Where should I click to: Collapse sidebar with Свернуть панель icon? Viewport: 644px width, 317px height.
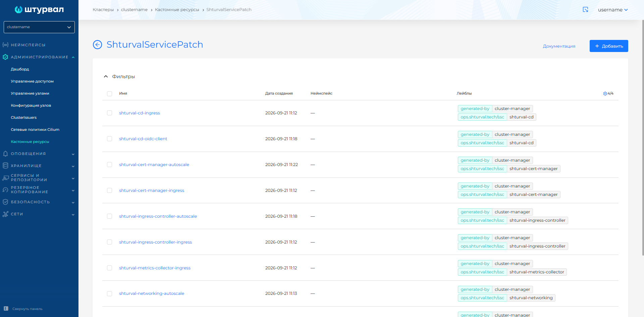point(6,309)
